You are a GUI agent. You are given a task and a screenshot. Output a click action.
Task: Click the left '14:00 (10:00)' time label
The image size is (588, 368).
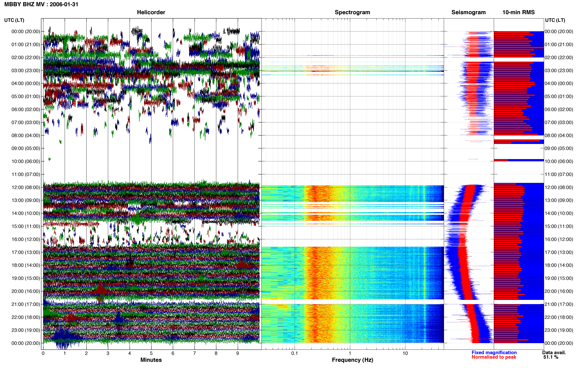tap(26, 213)
